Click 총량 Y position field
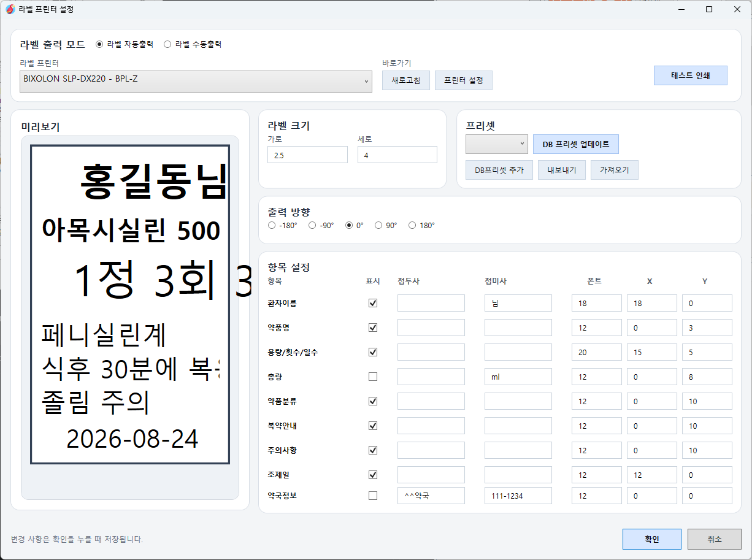The height and width of the screenshot is (560, 752). (x=707, y=377)
